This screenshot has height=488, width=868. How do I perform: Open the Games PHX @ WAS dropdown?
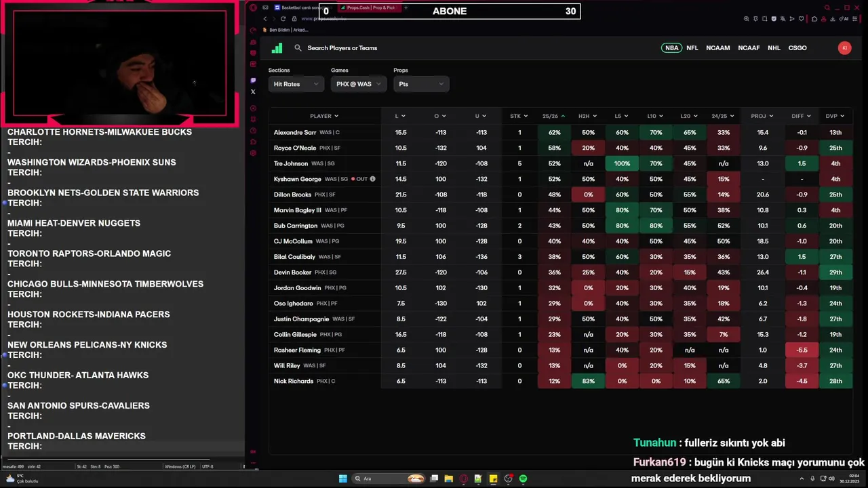tap(359, 84)
